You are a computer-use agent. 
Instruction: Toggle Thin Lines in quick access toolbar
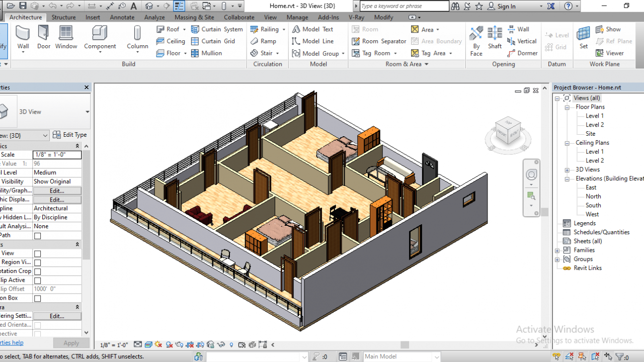coord(179,6)
